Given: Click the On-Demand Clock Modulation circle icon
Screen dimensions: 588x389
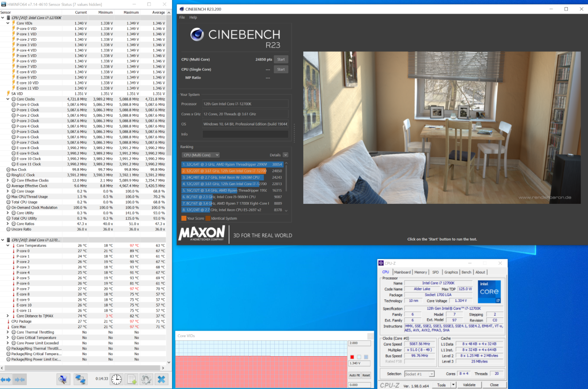Looking at the screenshot, I should click(8, 208).
